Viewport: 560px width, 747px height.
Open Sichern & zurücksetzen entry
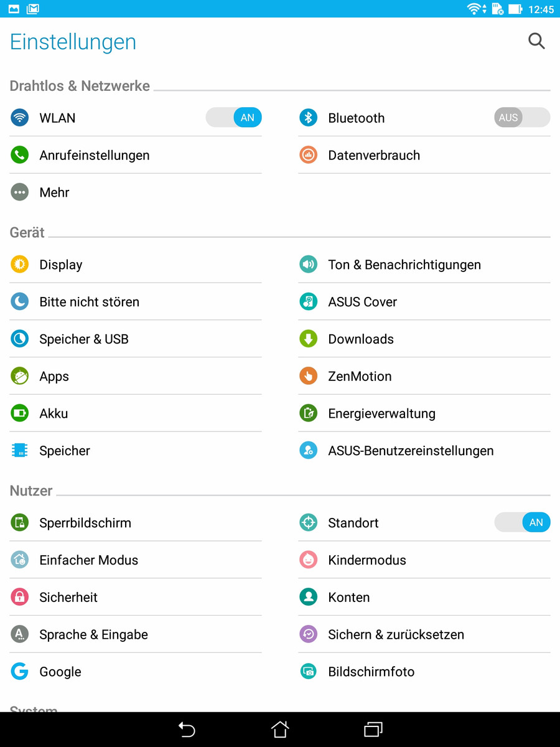396,634
